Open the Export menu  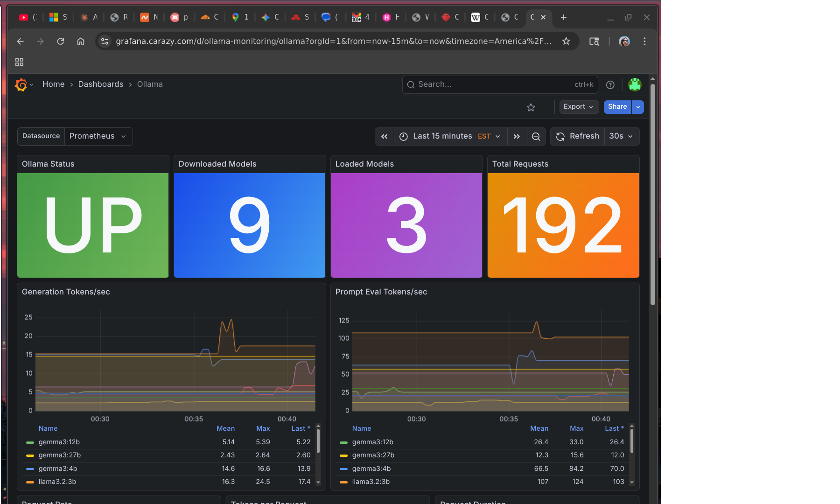[578, 107]
